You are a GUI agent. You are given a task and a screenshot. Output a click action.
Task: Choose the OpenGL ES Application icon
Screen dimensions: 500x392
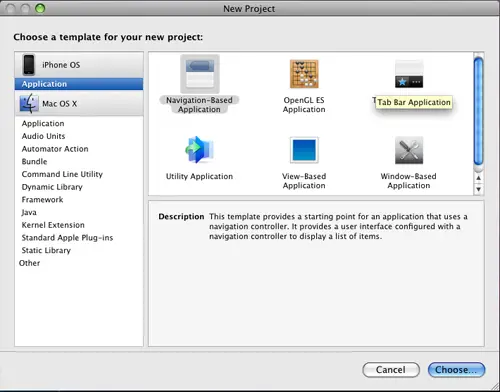click(304, 74)
